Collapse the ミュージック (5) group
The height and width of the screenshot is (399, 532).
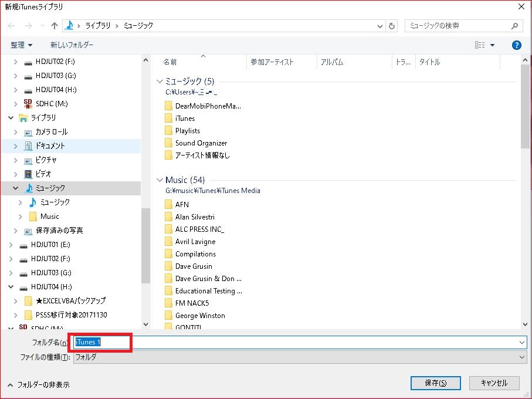160,82
